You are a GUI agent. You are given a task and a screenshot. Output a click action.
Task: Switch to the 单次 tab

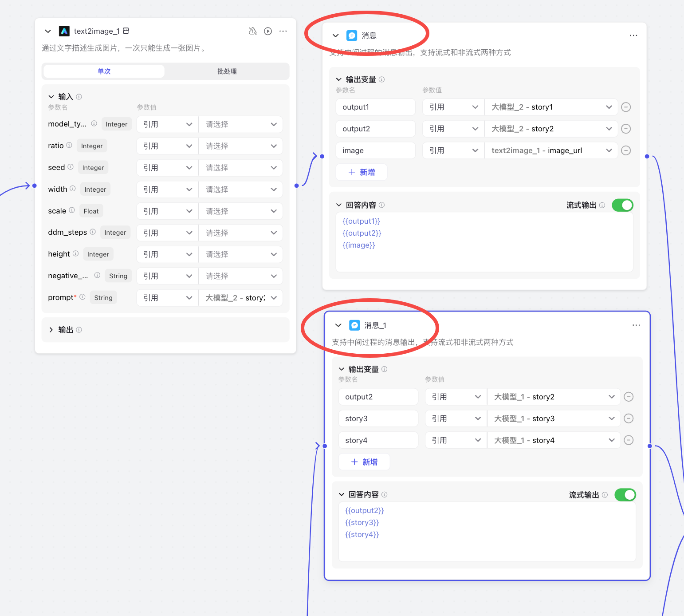tap(104, 71)
